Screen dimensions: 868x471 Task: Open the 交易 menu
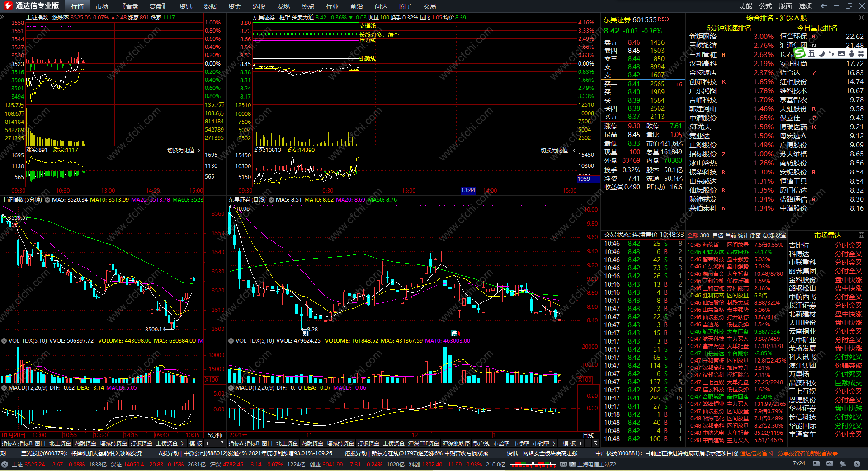pyautogui.click(x=430, y=6)
